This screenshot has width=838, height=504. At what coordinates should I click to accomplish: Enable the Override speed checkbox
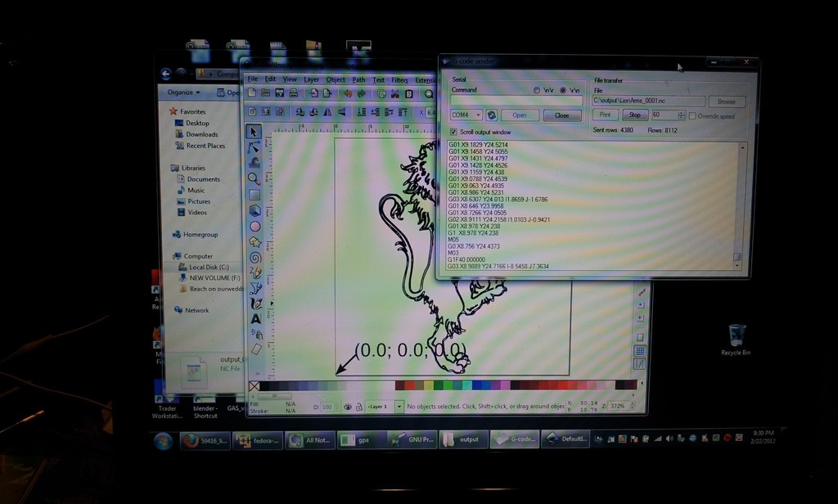pos(692,115)
